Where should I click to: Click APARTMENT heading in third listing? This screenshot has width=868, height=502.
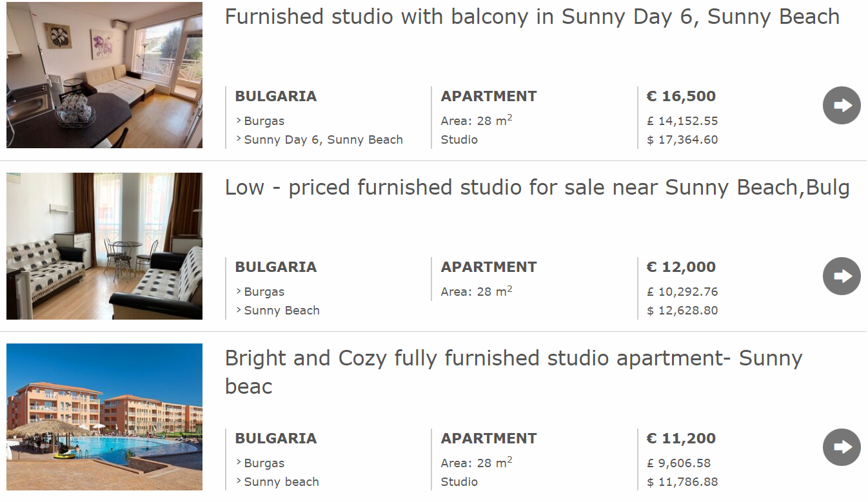click(x=488, y=439)
